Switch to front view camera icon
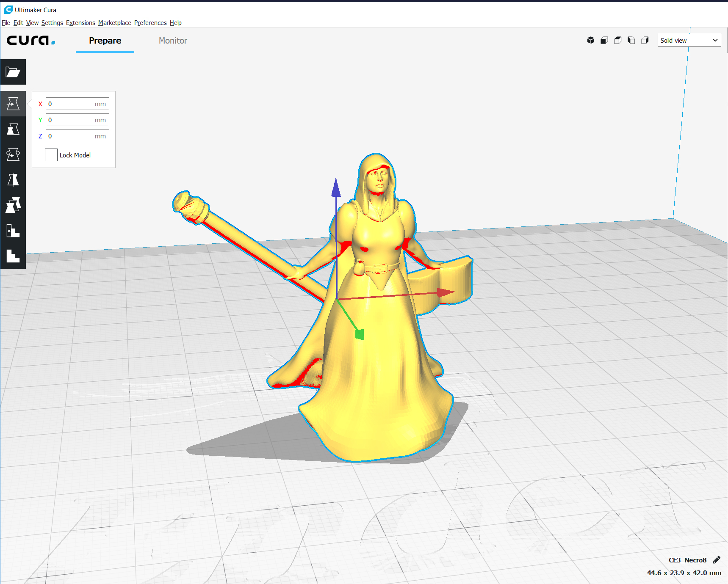Viewport: 728px width, 584px height. coord(604,40)
